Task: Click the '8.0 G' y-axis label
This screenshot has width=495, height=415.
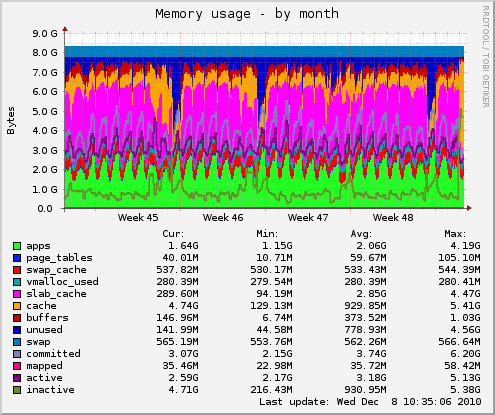Action: 45,53
